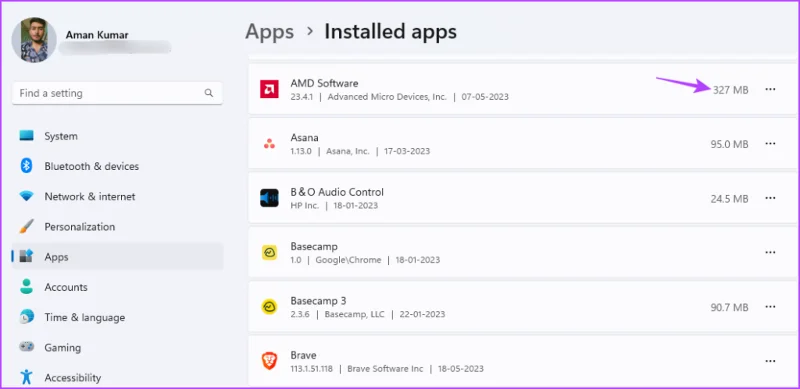
Task: Select Personalization in the sidebar
Action: point(117,226)
